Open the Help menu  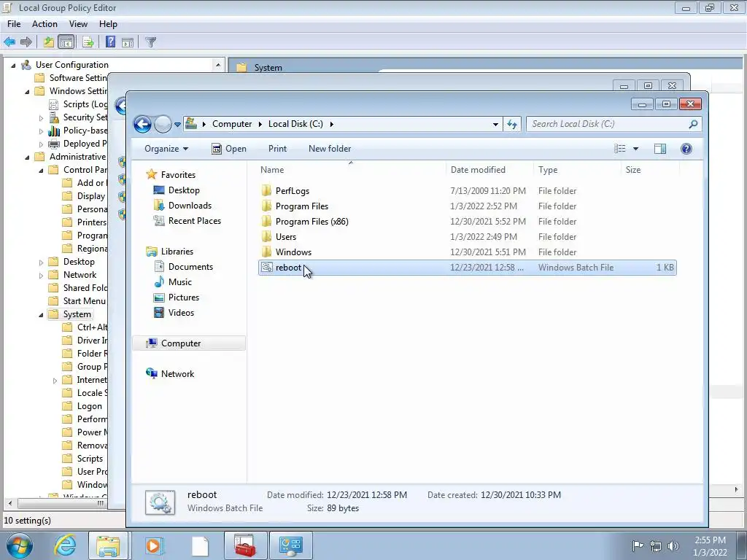[108, 24]
